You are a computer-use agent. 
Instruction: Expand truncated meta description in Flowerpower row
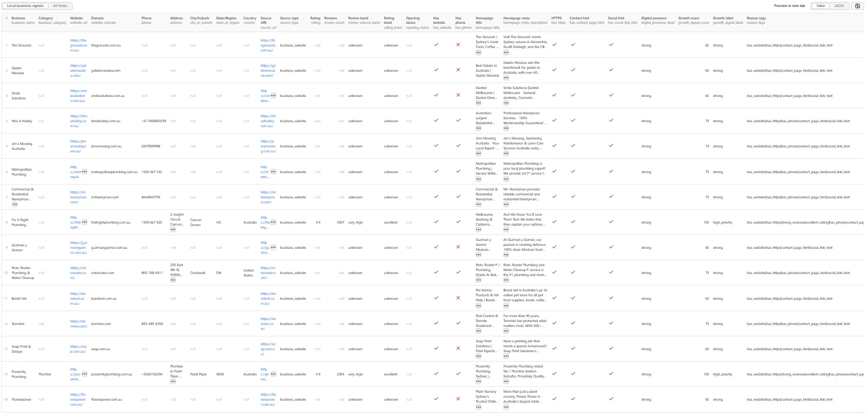[x=506, y=407]
